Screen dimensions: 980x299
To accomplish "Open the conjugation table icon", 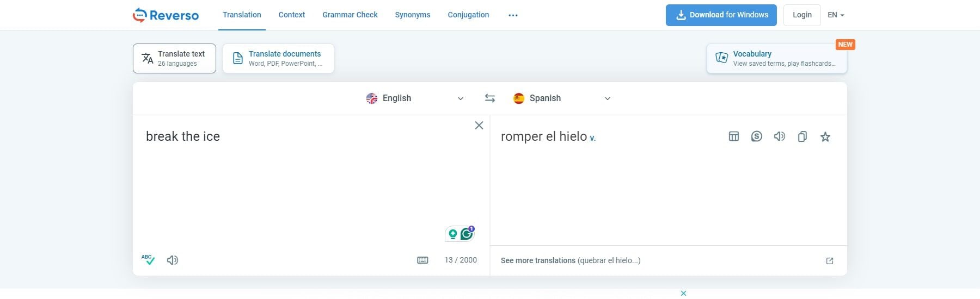I will [x=733, y=136].
